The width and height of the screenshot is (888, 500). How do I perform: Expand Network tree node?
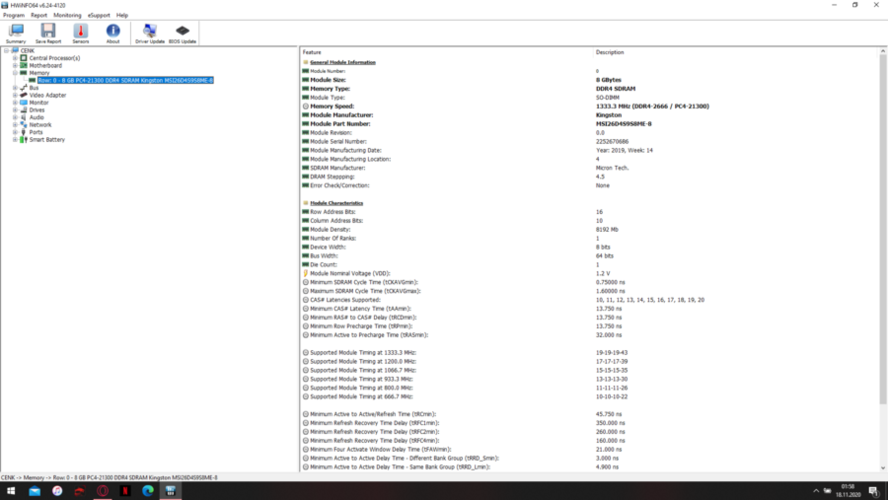[15, 125]
